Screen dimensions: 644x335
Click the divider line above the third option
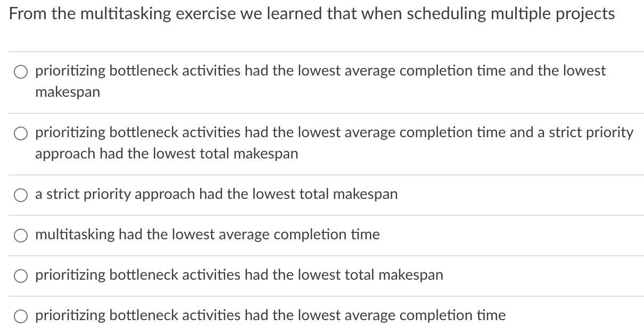pyautogui.click(x=322, y=174)
